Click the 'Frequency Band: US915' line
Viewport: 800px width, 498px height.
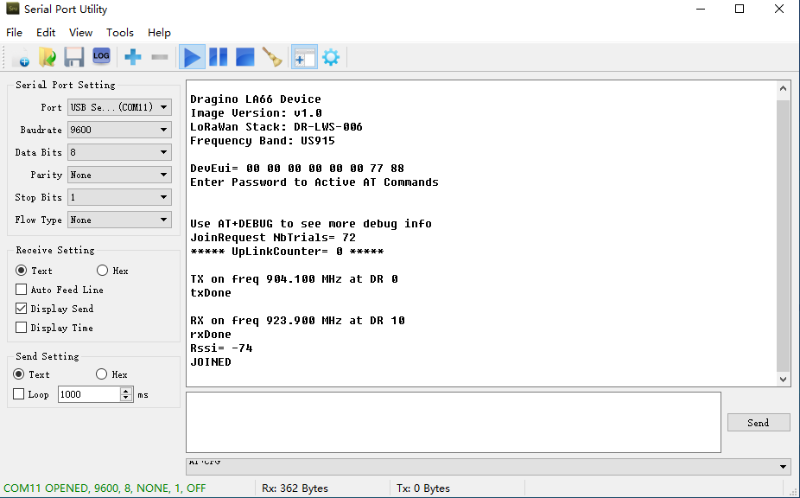coord(262,141)
